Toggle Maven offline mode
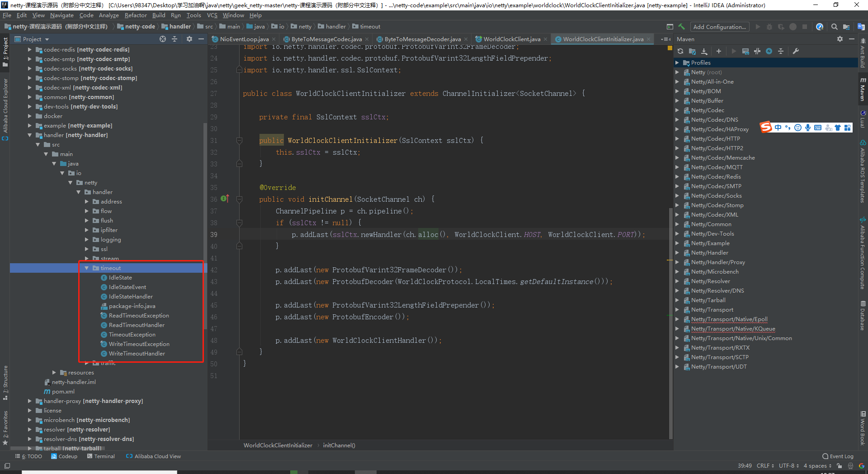Screen dimensions: 868x474 (x=757, y=51)
